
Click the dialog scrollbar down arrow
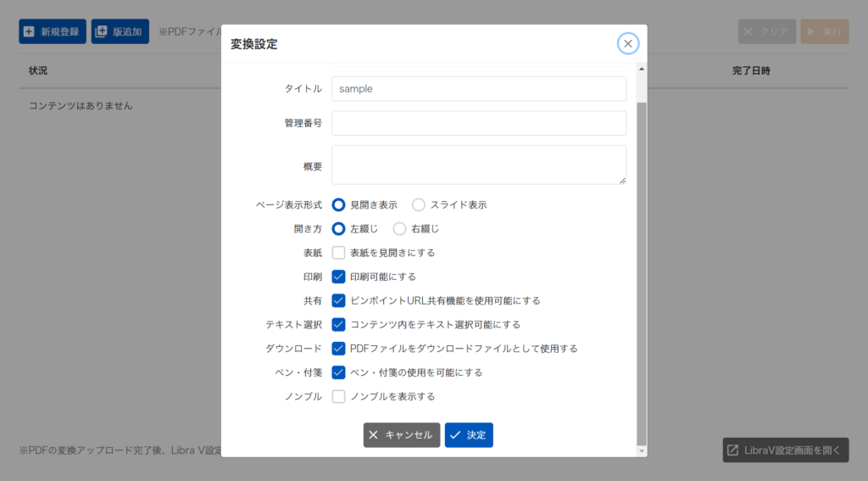(642, 450)
